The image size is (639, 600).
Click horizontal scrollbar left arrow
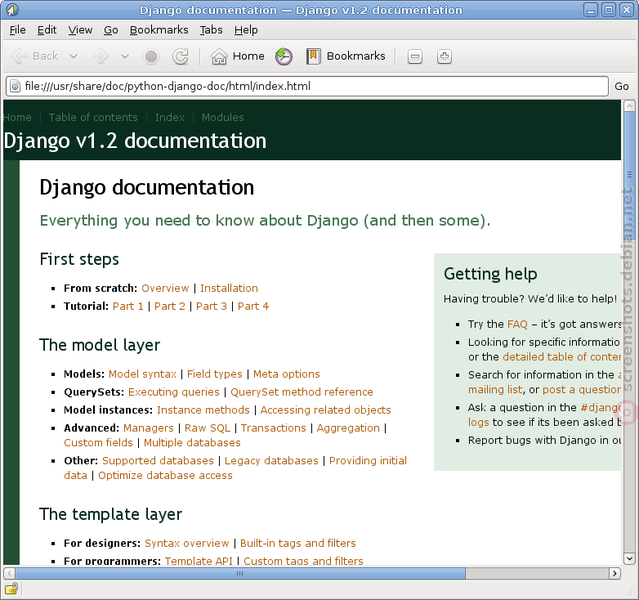(10, 574)
